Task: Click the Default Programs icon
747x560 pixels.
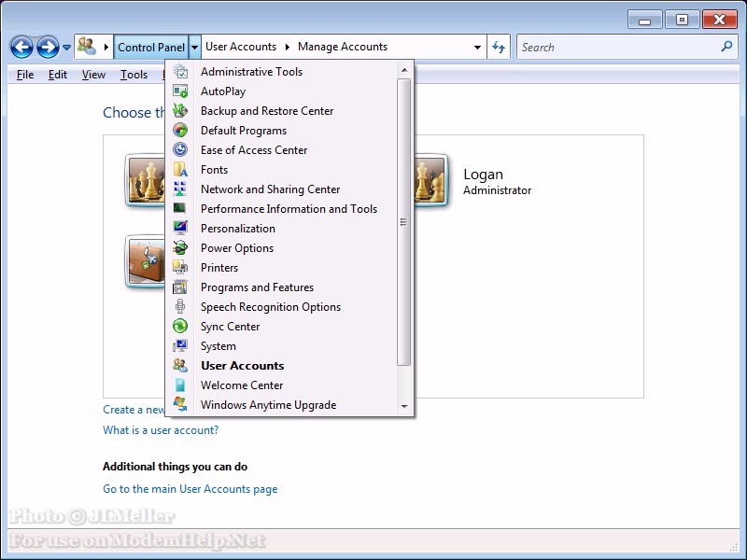Action: [180, 130]
